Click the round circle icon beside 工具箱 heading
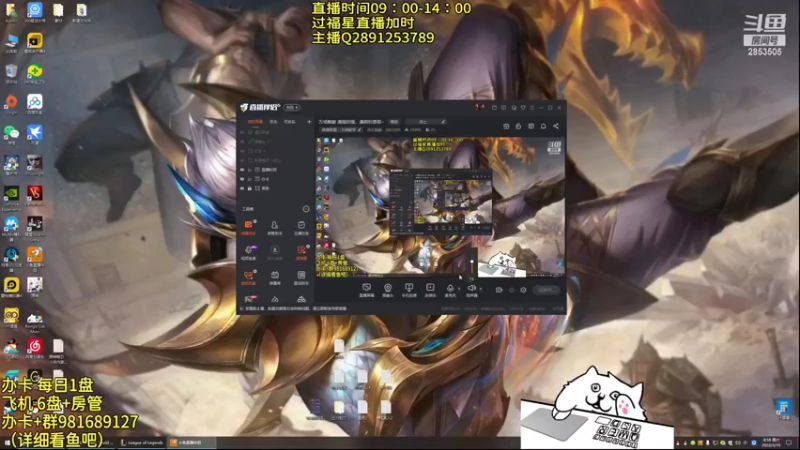 [x=306, y=209]
